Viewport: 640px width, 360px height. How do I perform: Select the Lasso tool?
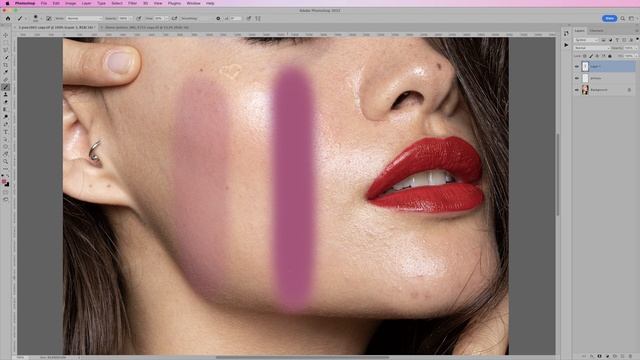[x=6, y=50]
